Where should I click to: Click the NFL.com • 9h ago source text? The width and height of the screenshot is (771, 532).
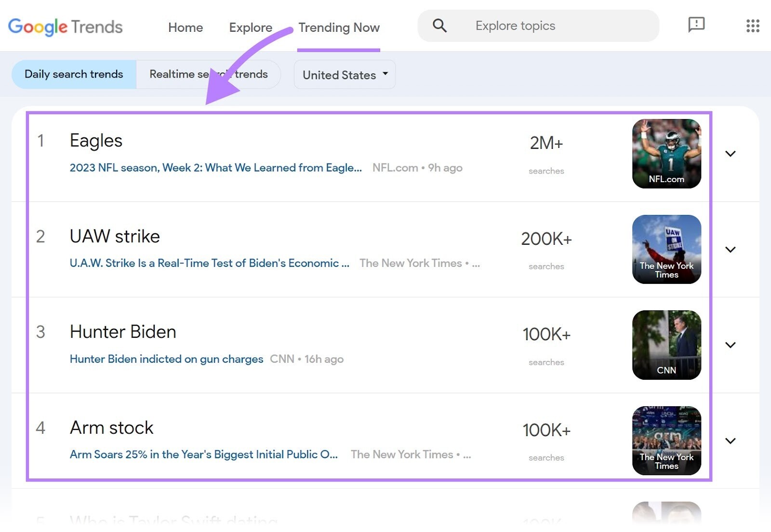point(417,168)
